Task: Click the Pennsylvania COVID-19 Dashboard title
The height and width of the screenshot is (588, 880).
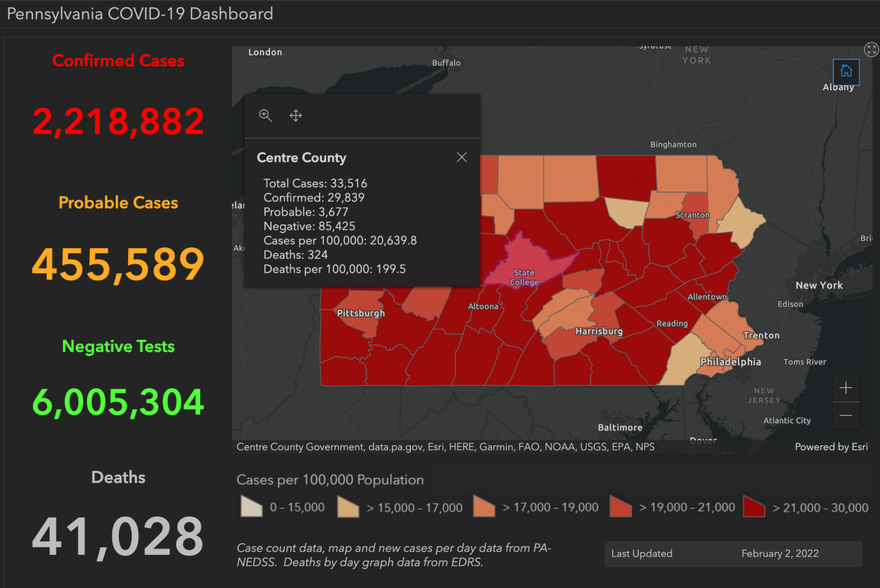Action: [139, 14]
